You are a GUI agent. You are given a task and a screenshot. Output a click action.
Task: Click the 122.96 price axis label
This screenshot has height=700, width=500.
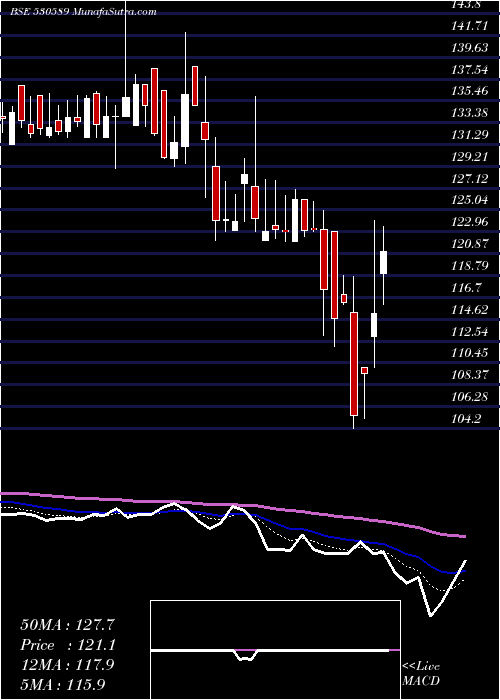point(470,222)
